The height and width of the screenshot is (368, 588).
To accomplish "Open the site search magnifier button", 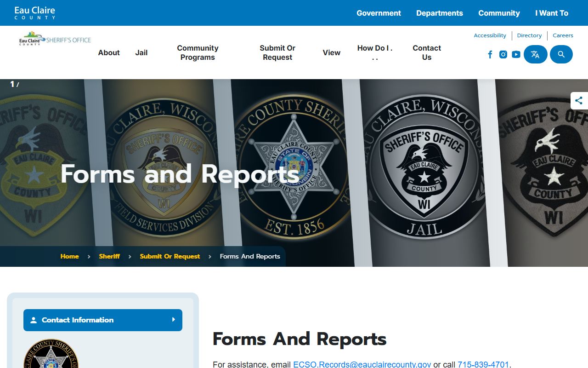I will (x=561, y=54).
